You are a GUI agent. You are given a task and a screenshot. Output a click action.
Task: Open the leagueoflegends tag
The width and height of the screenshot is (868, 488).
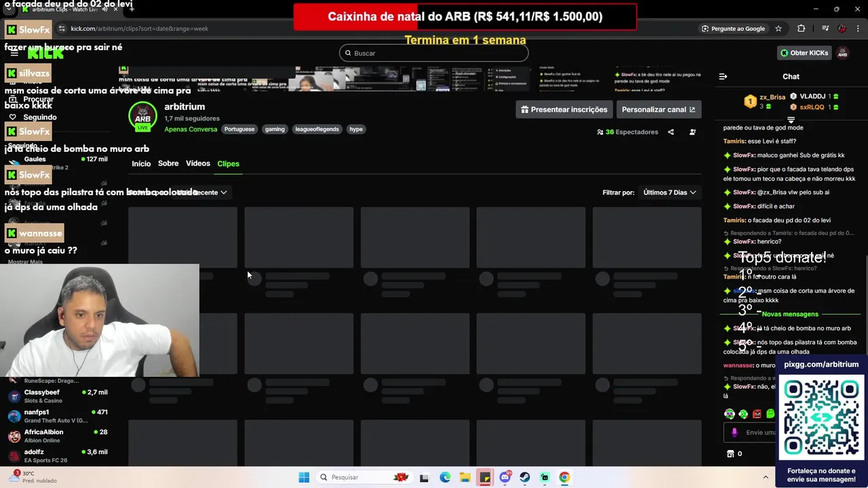pyautogui.click(x=317, y=129)
